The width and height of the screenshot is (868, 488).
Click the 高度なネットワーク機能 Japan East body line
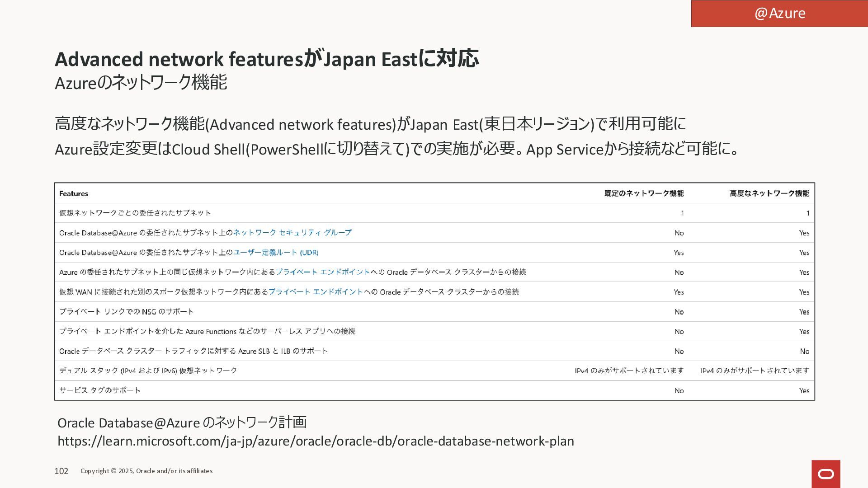click(370, 124)
